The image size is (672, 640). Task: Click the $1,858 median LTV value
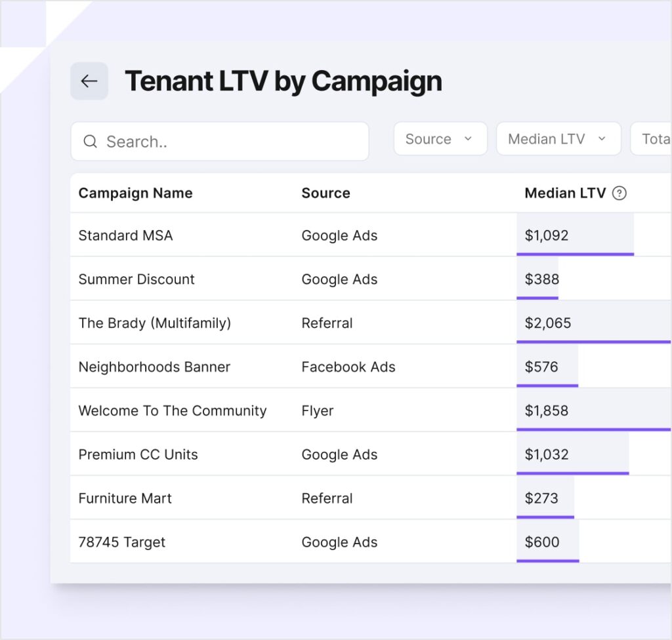[x=547, y=410]
